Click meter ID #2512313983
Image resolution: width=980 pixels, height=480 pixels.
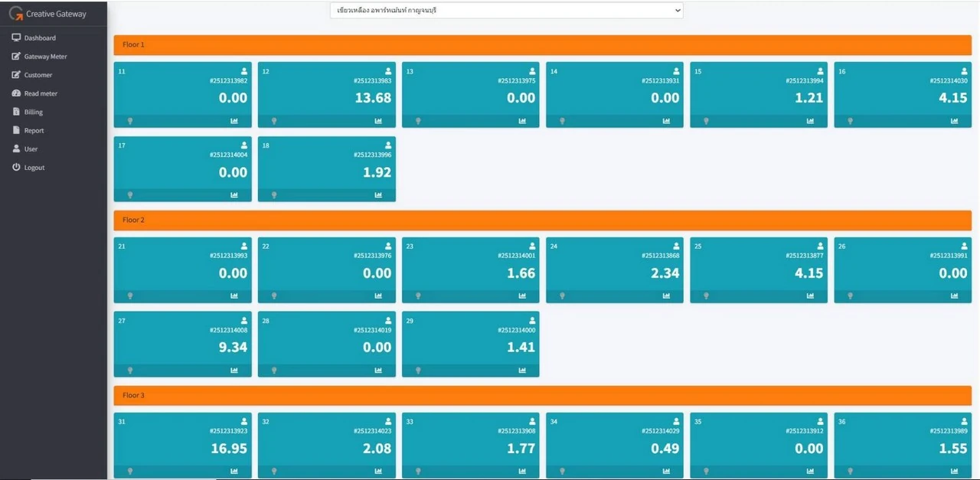coord(373,80)
